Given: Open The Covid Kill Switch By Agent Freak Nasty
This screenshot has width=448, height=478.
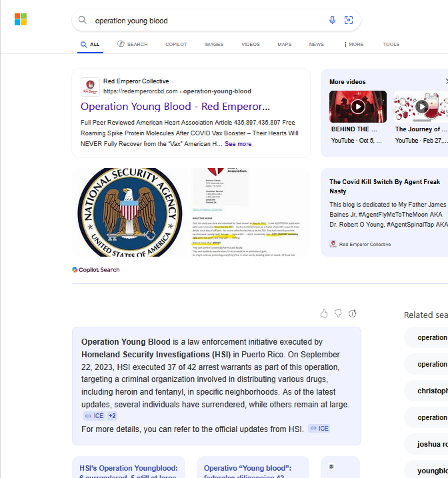Looking at the screenshot, I should pos(385,186).
